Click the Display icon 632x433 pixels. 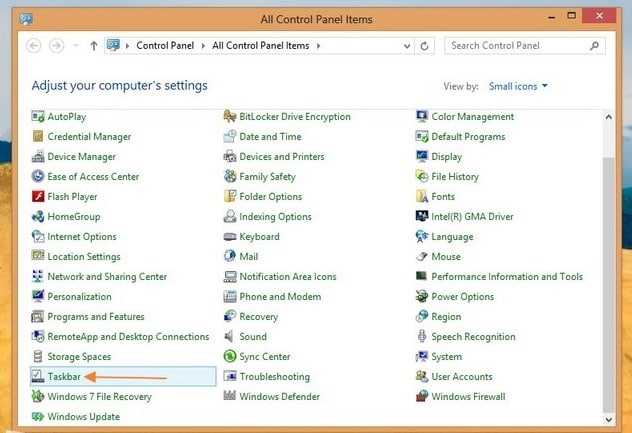coord(422,156)
